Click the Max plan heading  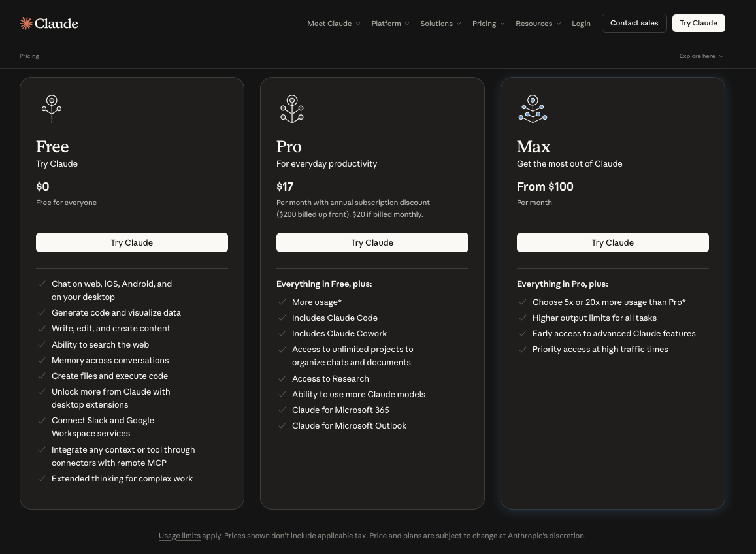click(533, 146)
